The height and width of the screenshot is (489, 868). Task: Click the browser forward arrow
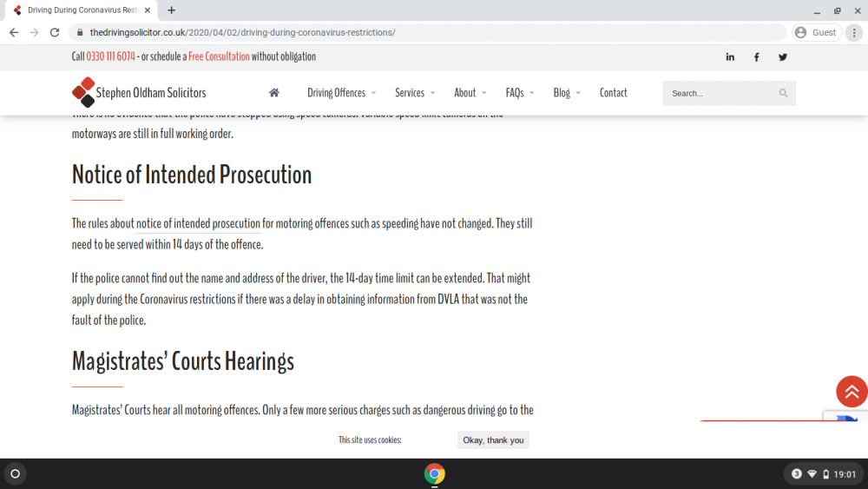pyautogui.click(x=35, y=33)
